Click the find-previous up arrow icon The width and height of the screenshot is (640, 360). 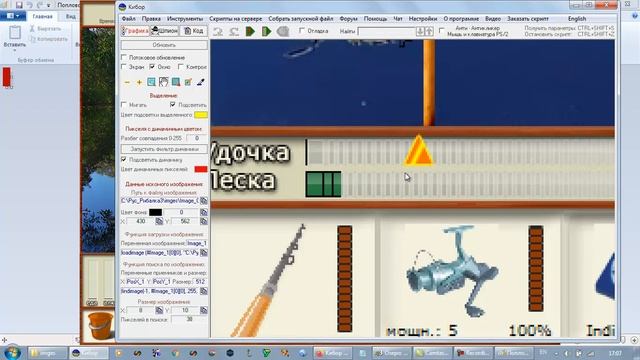429,31
